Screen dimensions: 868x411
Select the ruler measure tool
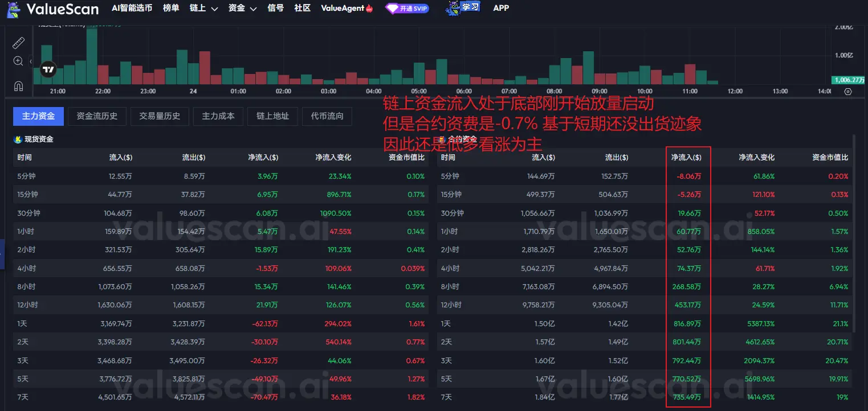pyautogui.click(x=18, y=43)
